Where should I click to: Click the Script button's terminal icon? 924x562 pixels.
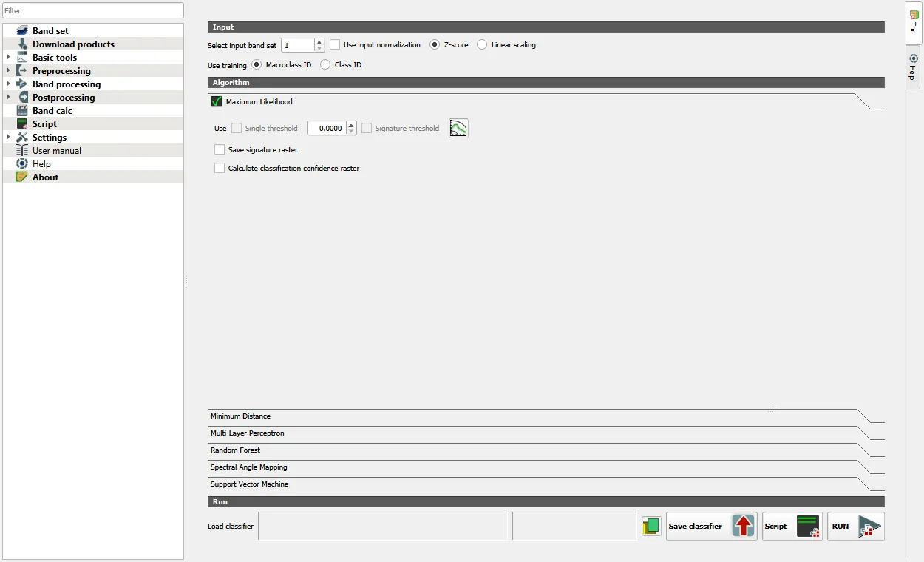click(809, 527)
